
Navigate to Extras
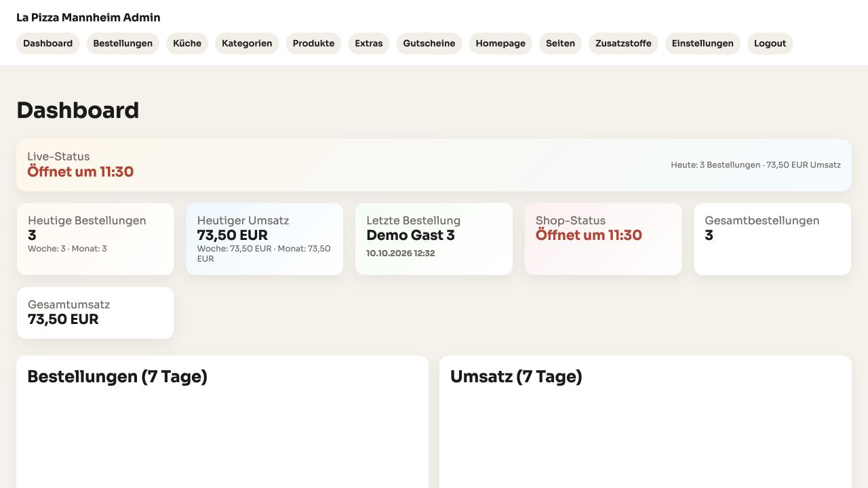click(369, 43)
